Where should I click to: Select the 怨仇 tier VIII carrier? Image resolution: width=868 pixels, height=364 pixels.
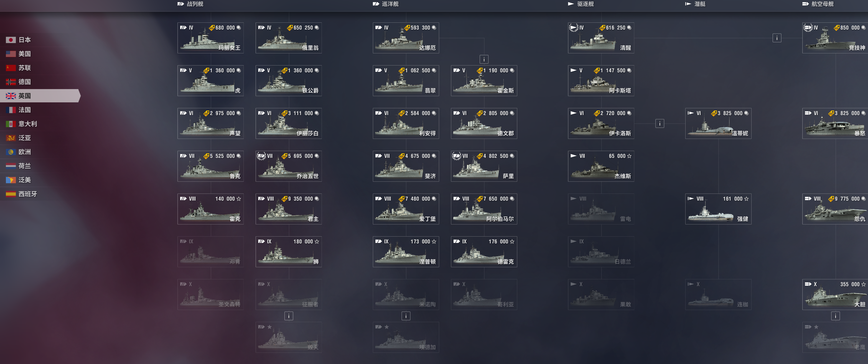pos(835,209)
